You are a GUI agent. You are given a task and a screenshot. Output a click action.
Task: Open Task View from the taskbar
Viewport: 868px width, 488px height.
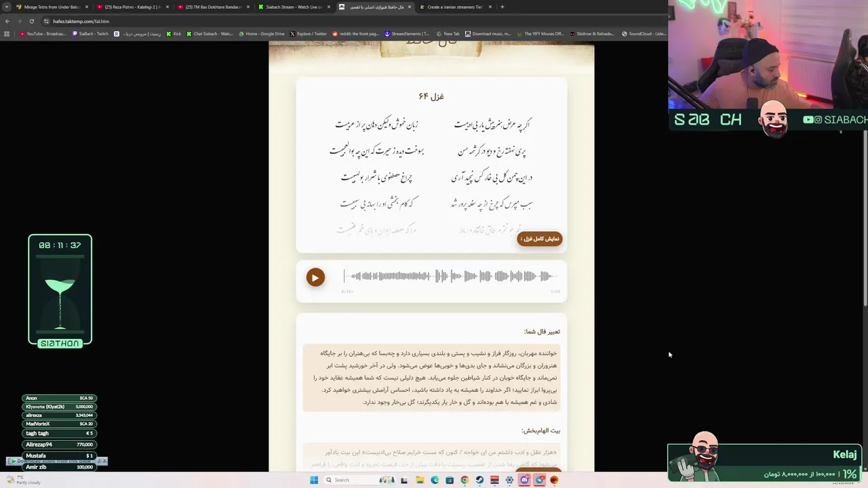coord(404,480)
